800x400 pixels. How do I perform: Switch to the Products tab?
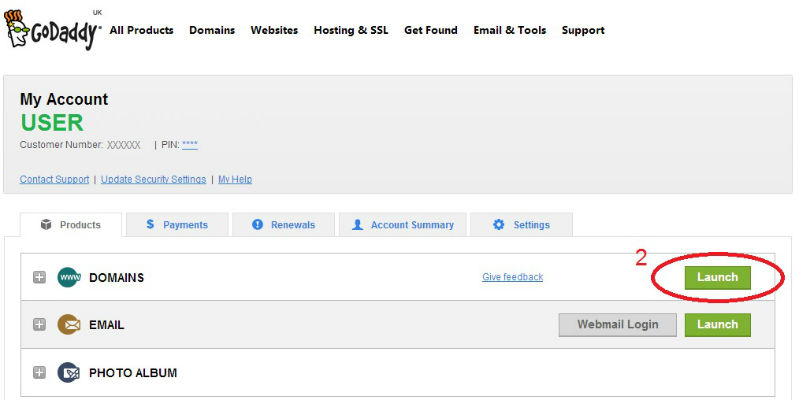click(71, 224)
